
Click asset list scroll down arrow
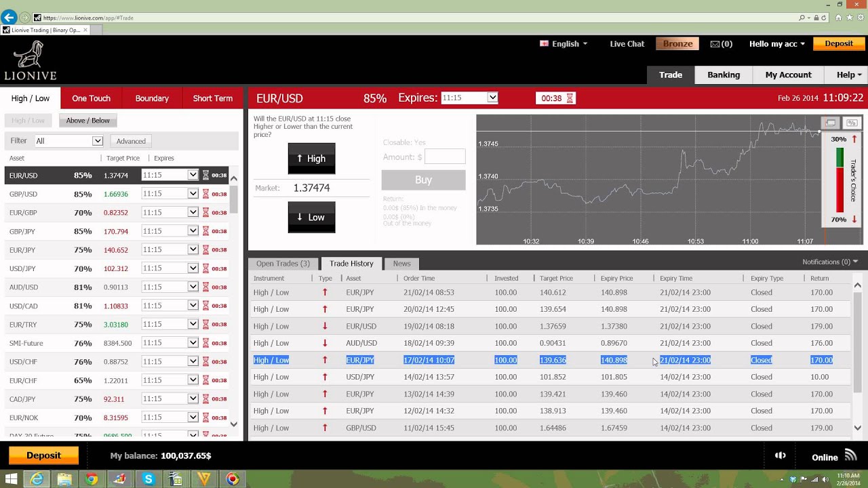233,424
